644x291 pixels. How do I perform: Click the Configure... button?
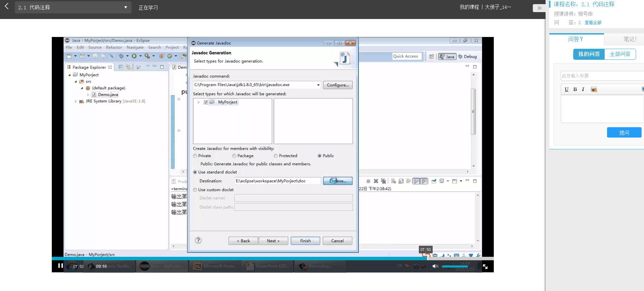(x=338, y=85)
